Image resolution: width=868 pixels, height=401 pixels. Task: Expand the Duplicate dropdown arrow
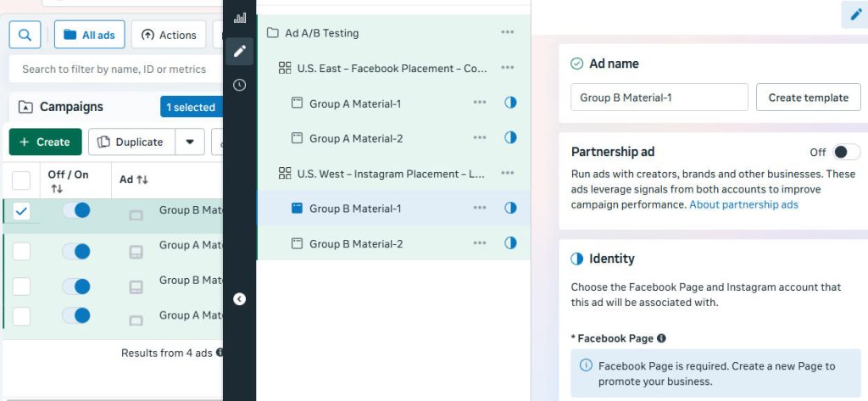(x=190, y=142)
